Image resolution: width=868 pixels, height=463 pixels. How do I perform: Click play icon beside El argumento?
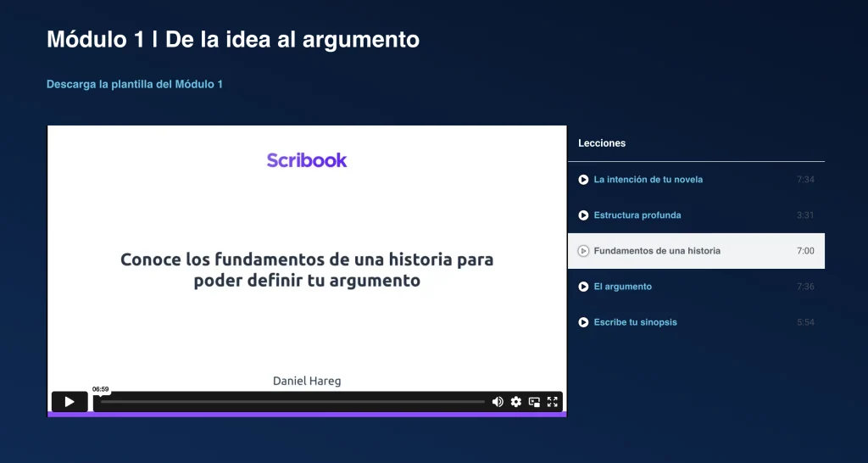click(583, 287)
